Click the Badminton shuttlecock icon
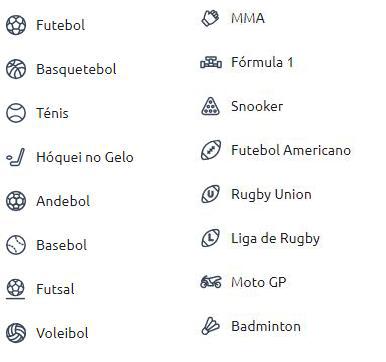The image size is (386, 362). 211,326
